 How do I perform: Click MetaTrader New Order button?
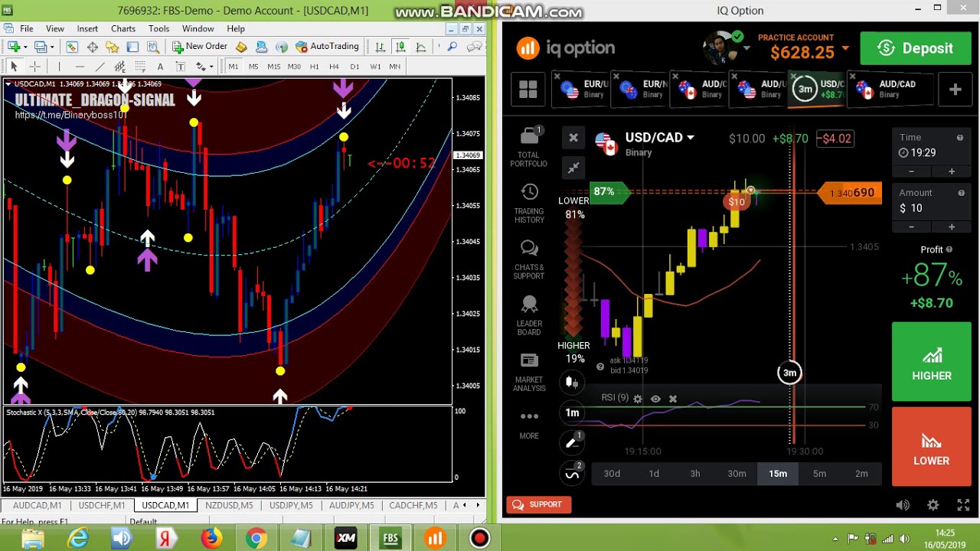pyautogui.click(x=200, y=47)
